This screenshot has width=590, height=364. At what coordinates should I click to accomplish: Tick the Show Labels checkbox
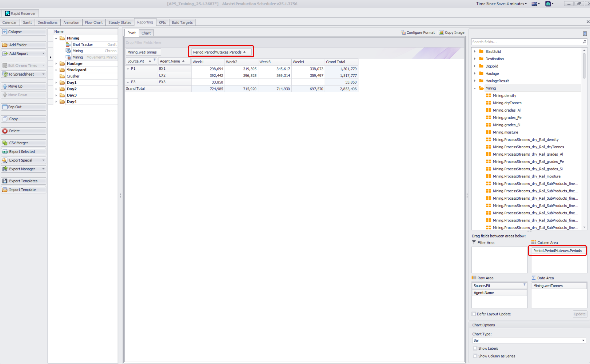pyautogui.click(x=475, y=349)
